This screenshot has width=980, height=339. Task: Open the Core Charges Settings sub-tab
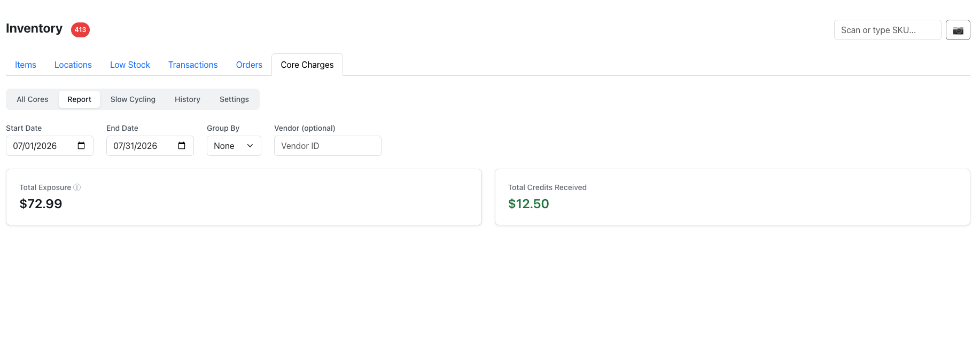coord(234,99)
